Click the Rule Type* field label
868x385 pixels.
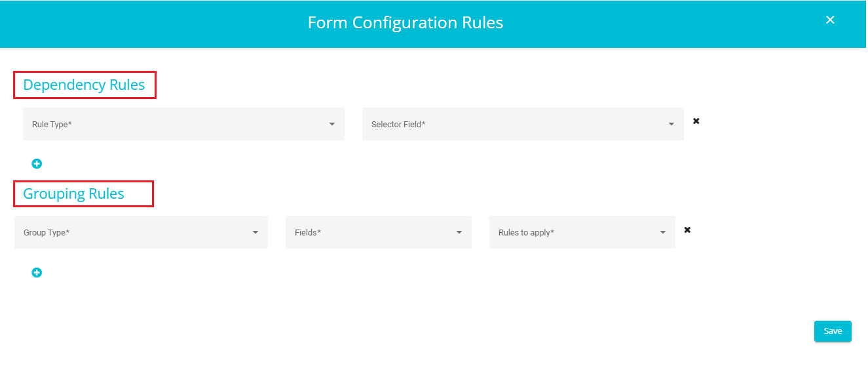[x=52, y=124]
